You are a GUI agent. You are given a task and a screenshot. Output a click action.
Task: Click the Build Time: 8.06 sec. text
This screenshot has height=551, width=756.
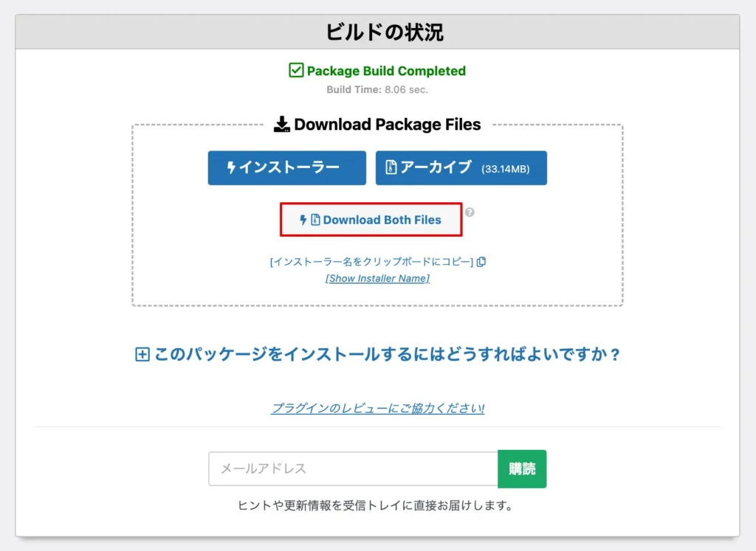point(377,89)
